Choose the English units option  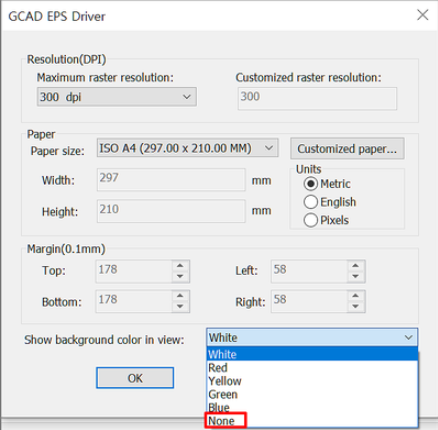point(311,202)
